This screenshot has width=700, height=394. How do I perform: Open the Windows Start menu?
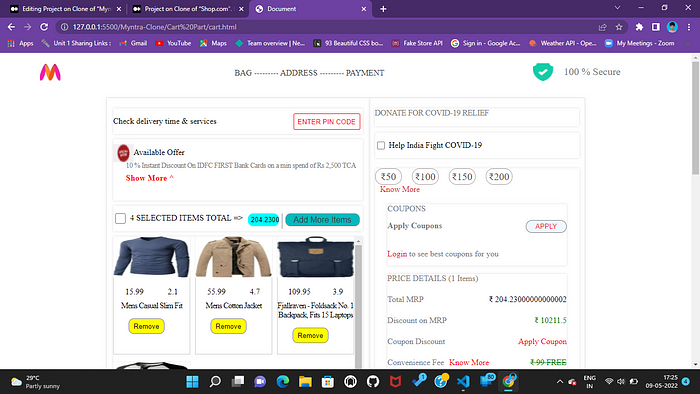pyautogui.click(x=192, y=382)
